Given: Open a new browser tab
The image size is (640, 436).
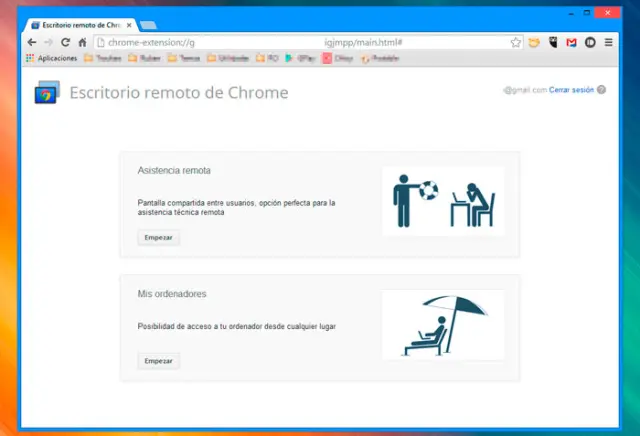Looking at the screenshot, I should click(x=148, y=24).
